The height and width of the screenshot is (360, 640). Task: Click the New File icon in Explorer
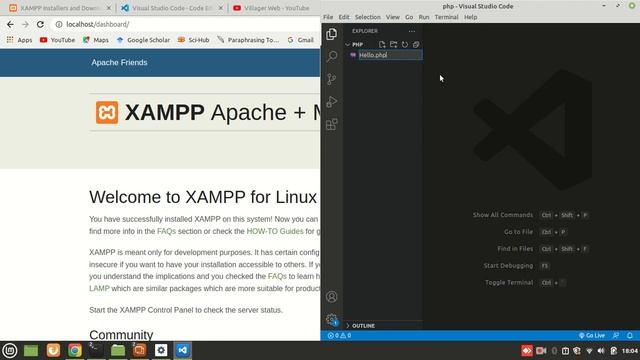(x=382, y=44)
